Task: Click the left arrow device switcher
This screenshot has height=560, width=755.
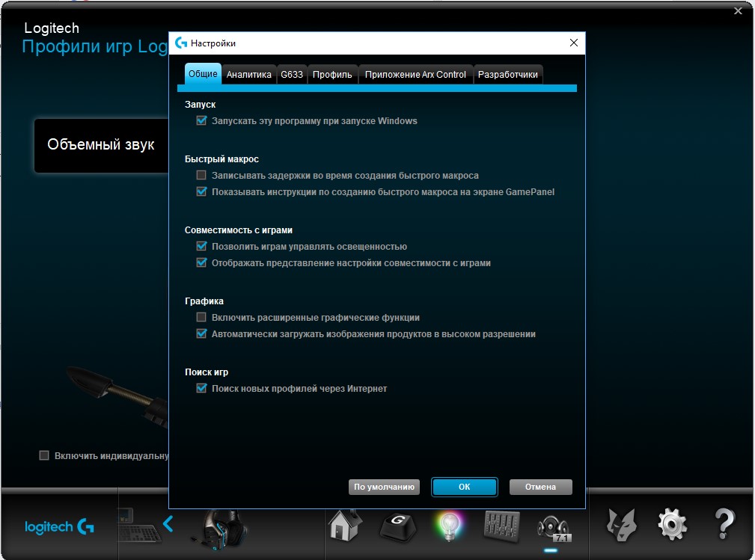Action: click(x=168, y=523)
